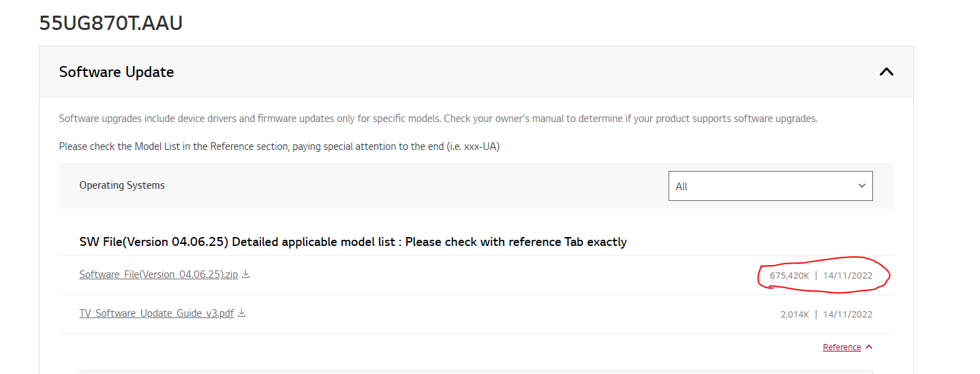Click the Operating Systems label
This screenshot has height=374, width=980.
click(122, 185)
